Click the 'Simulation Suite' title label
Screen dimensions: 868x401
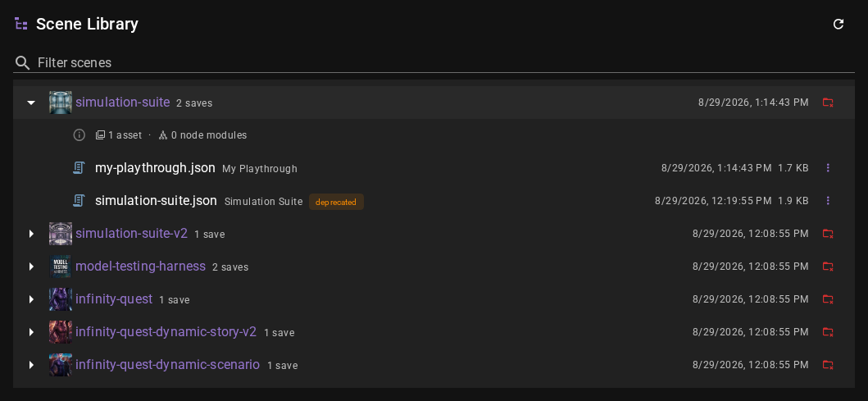263,202
